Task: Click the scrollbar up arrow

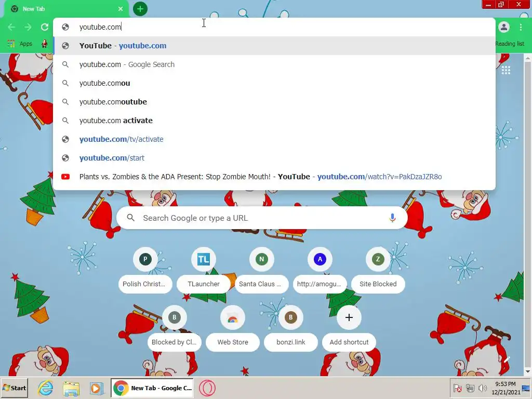Action: pyautogui.click(x=528, y=58)
